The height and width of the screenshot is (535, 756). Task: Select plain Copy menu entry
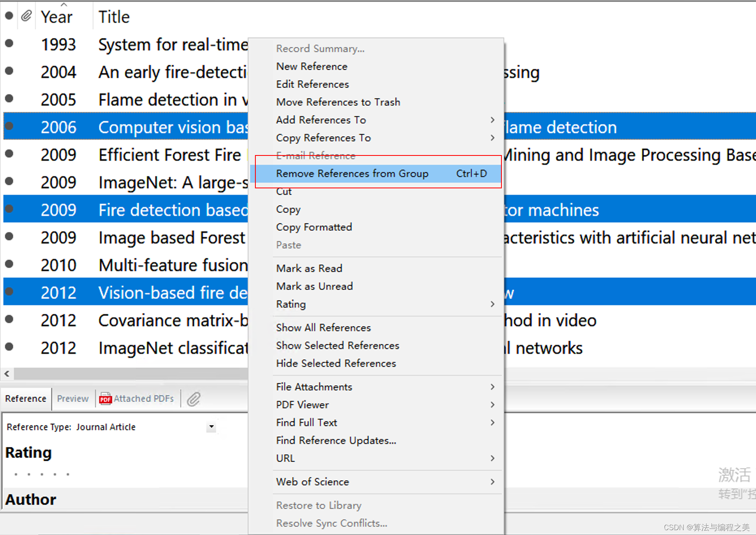pyautogui.click(x=376, y=209)
